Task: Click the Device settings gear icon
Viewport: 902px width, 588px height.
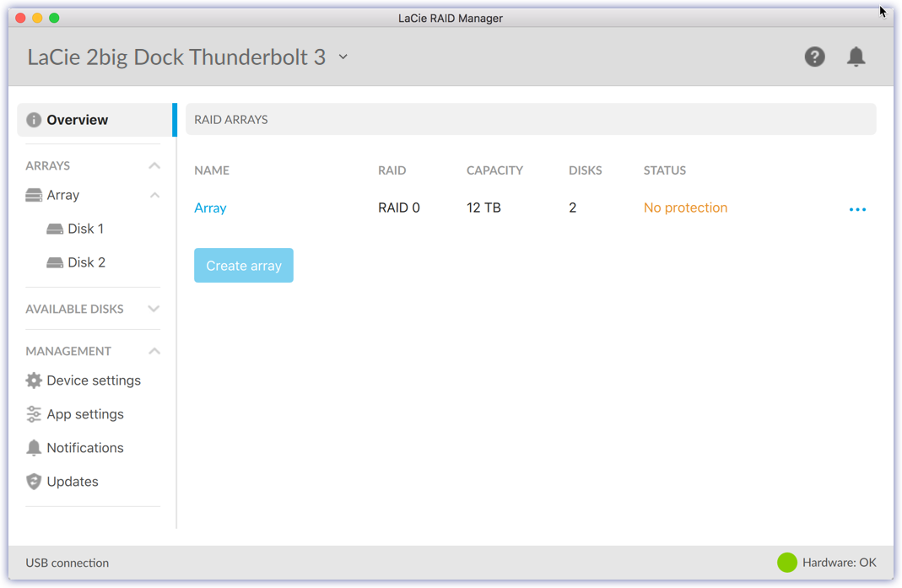Action: point(34,380)
